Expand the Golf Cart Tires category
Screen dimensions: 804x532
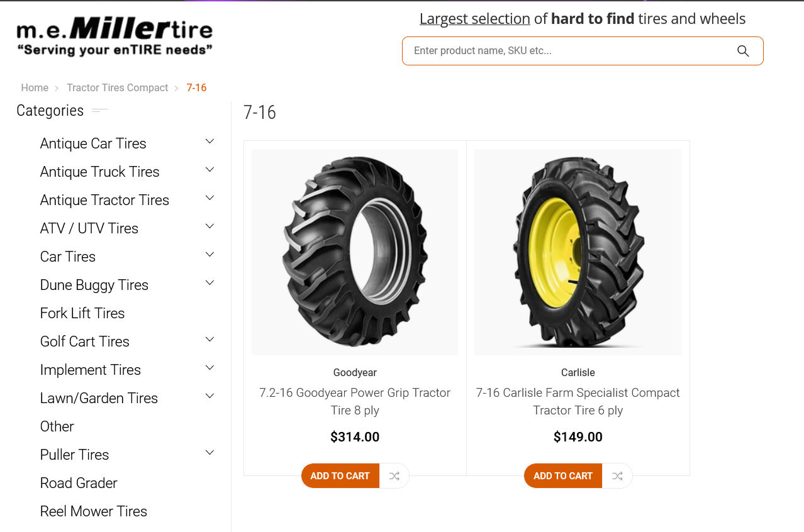click(210, 340)
